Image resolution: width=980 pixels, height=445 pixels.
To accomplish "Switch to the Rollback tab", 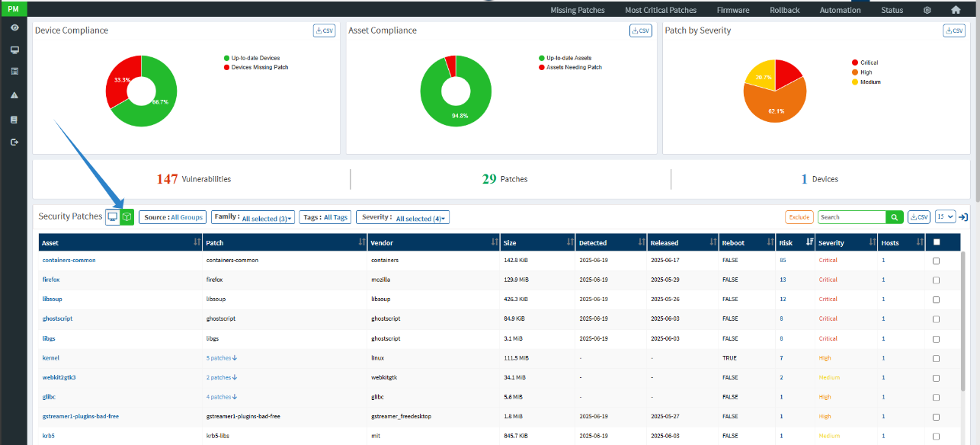I will [x=784, y=10].
